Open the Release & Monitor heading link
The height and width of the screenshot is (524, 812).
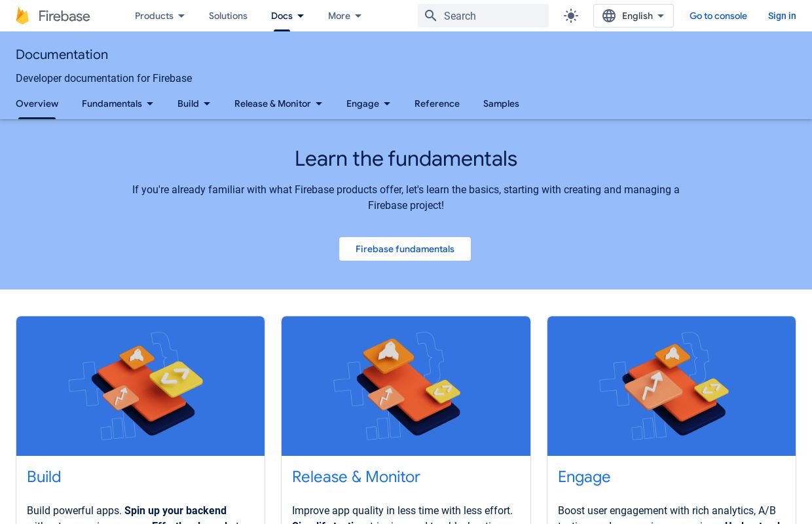click(x=356, y=477)
